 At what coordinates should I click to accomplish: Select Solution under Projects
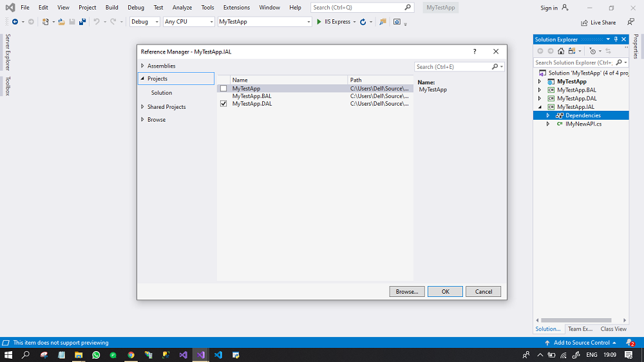[162, 93]
